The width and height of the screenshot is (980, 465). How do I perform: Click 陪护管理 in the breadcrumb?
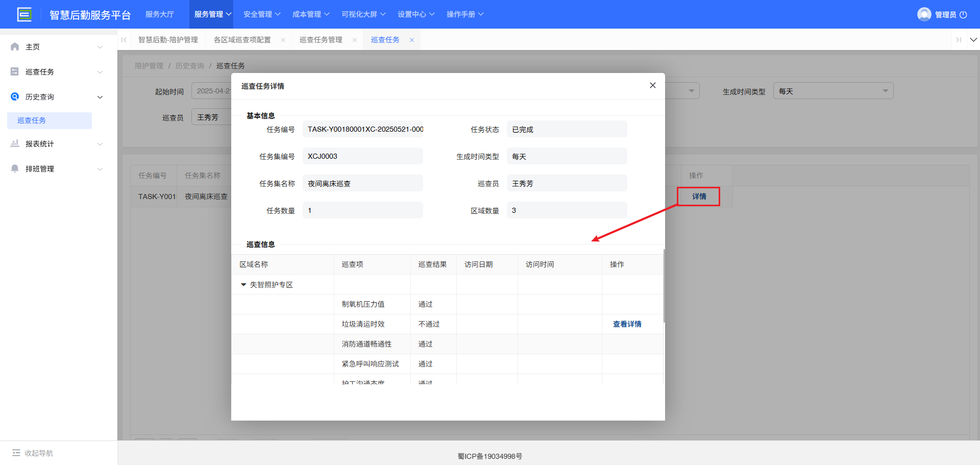149,66
